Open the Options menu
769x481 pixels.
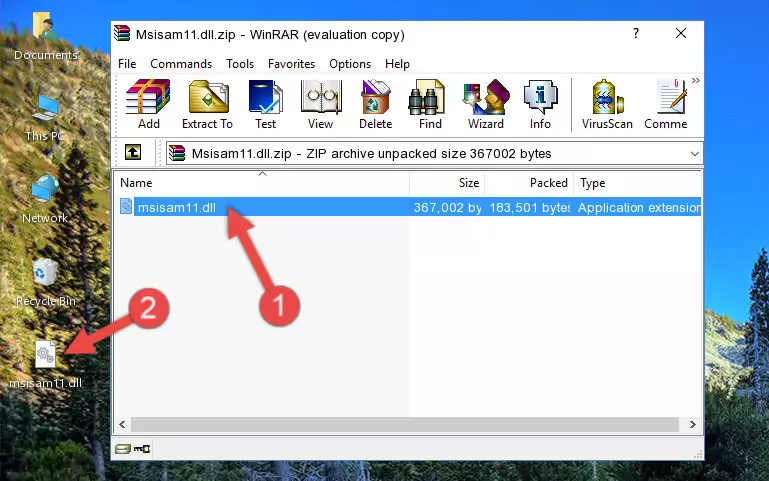[350, 64]
